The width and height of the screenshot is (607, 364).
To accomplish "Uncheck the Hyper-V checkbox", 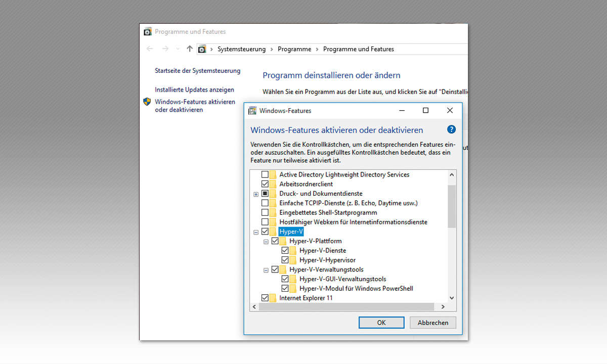I will tap(265, 232).
